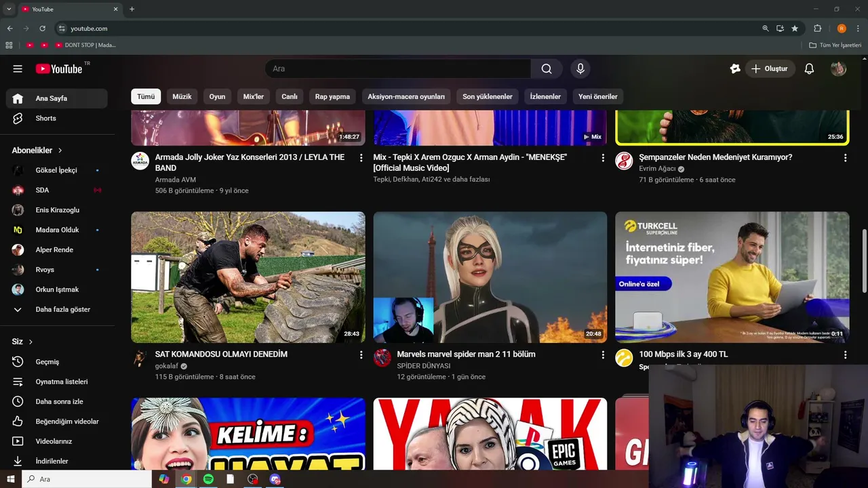Open Armada AVM channel avatar

(x=140, y=161)
